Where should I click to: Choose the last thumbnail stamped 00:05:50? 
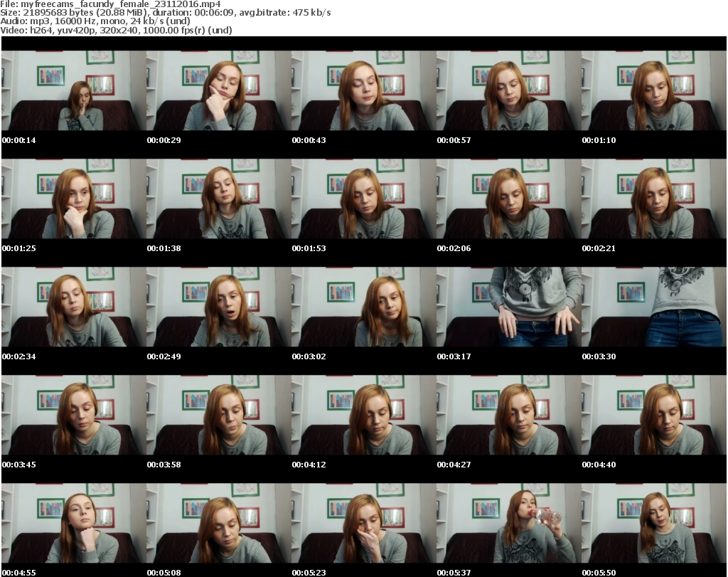click(x=654, y=524)
